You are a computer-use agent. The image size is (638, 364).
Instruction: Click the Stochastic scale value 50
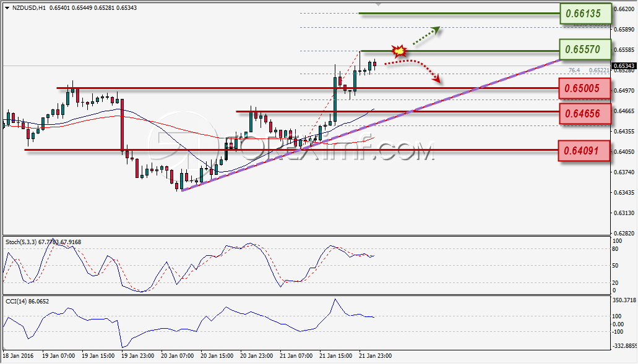(616, 266)
